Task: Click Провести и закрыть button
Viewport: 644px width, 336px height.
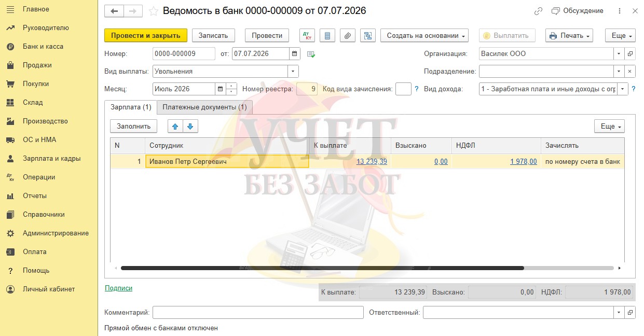Action: pyautogui.click(x=146, y=35)
